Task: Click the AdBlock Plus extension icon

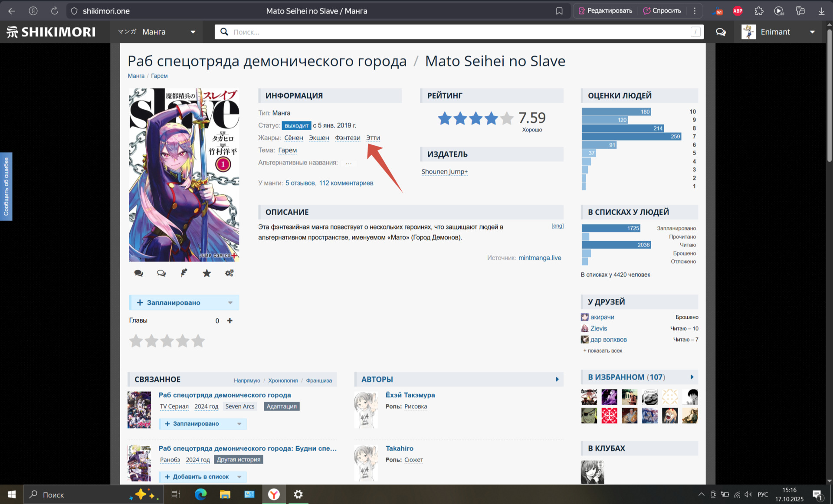Action: click(x=738, y=11)
